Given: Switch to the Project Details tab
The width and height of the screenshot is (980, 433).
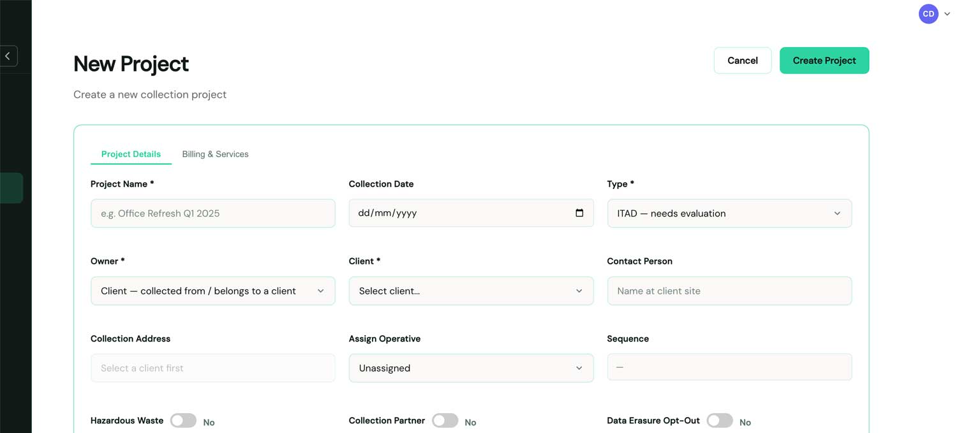Looking at the screenshot, I should tap(131, 154).
